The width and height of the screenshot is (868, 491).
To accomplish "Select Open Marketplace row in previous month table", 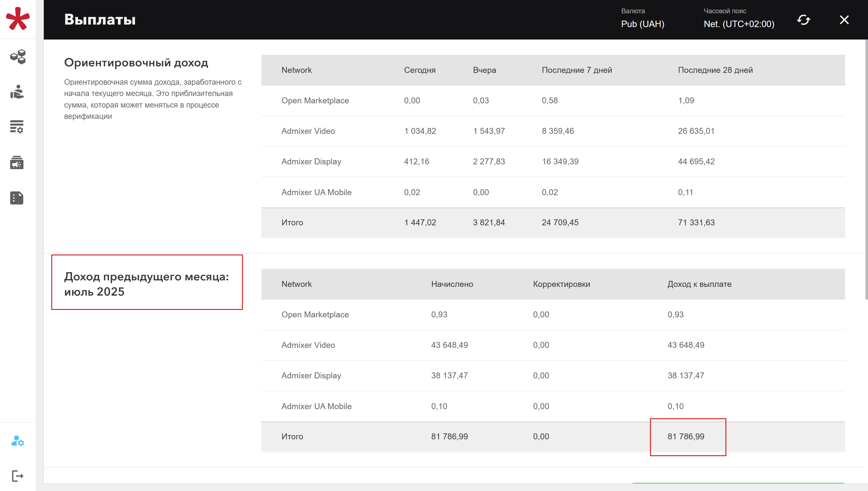I will click(553, 315).
